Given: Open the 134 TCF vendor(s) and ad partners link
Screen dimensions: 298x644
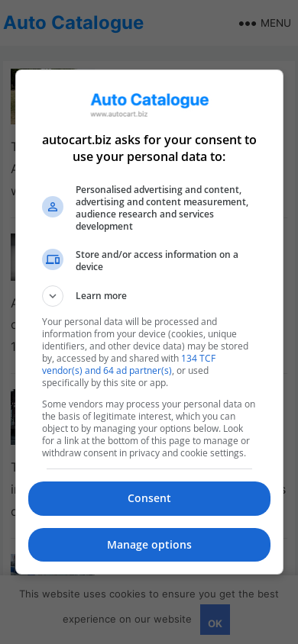Looking at the screenshot, I should click(x=128, y=364).
